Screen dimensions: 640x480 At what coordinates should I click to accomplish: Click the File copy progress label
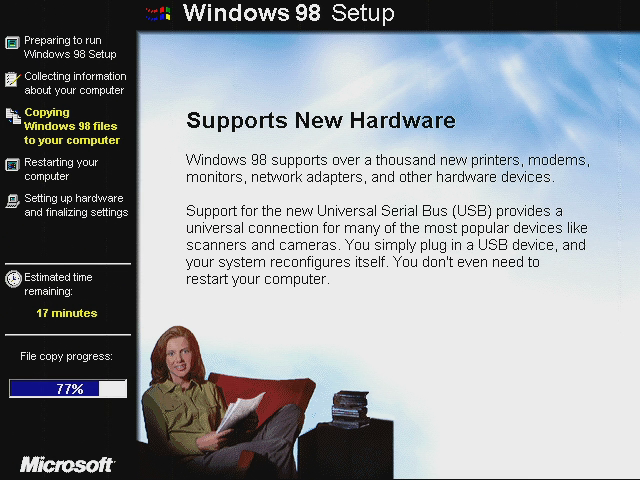pyautogui.click(x=67, y=357)
